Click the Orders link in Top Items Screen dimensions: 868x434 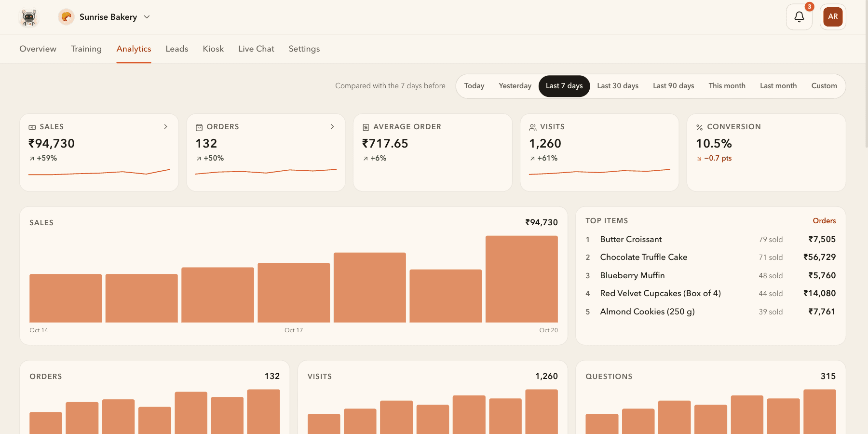pos(824,221)
